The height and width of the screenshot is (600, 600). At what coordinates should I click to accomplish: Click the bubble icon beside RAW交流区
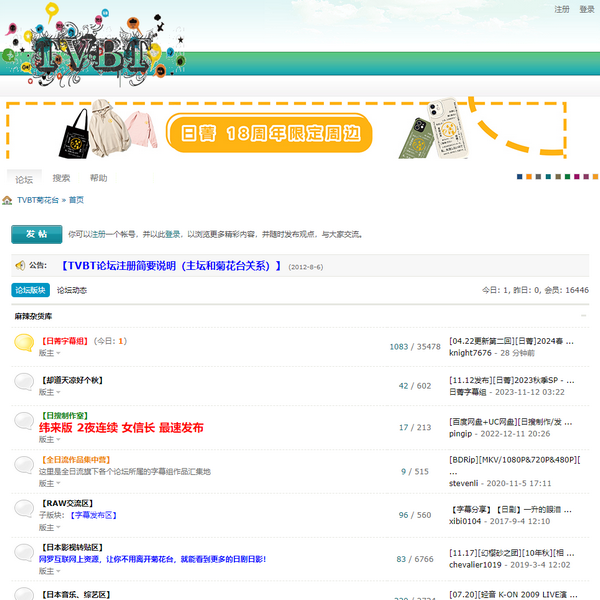pyautogui.click(x=24, y=508)
